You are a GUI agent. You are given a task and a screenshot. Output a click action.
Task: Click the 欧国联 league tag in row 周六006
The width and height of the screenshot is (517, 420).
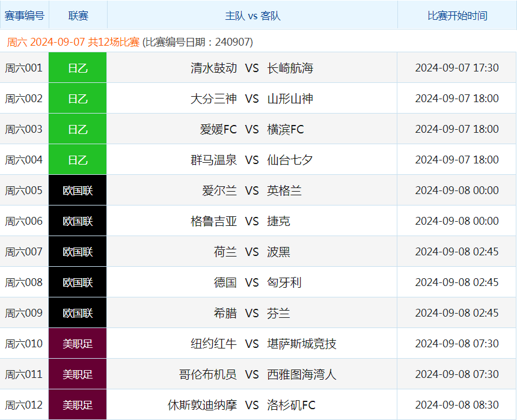(78, 221)
